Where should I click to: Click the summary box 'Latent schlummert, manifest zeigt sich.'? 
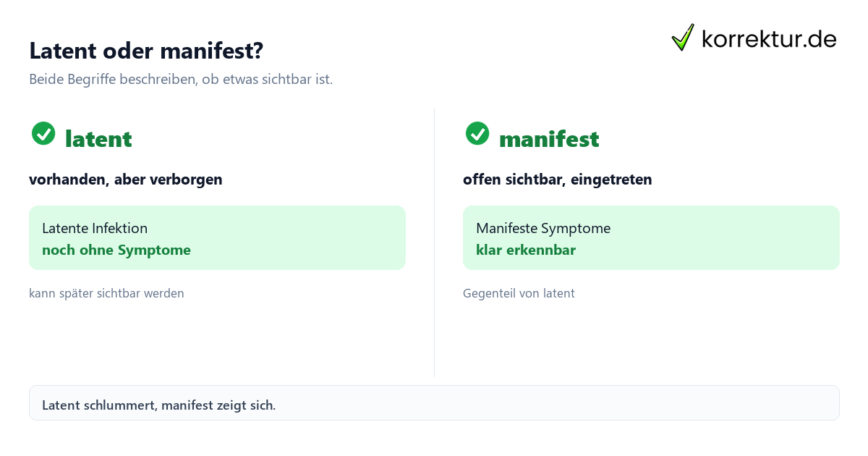coord(434,402)
